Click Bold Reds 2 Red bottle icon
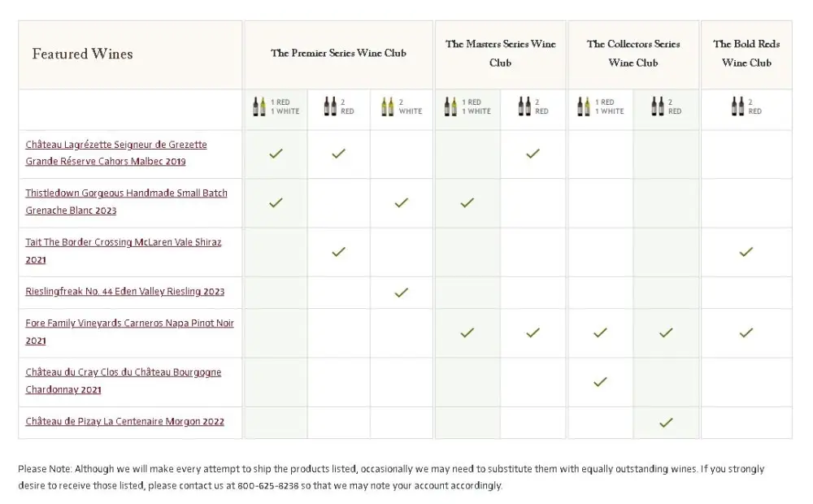The image size is (813, 504). [x=737, y=106]
